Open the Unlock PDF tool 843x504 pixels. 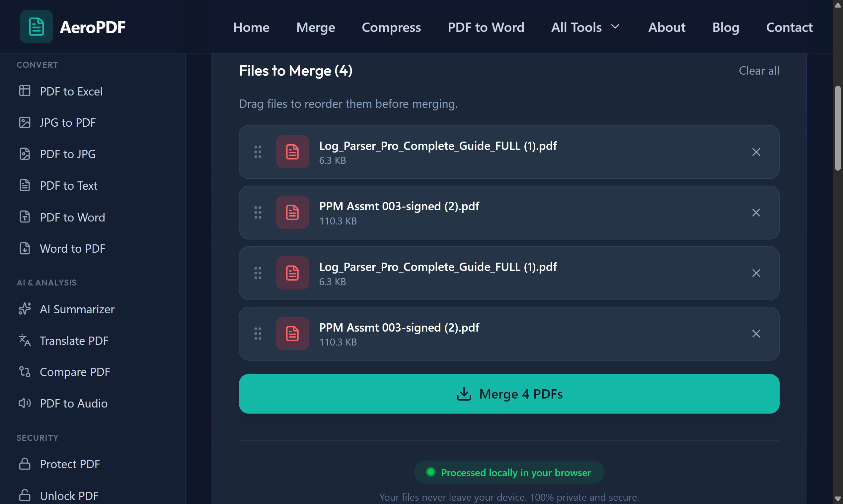tap(69, 495)
